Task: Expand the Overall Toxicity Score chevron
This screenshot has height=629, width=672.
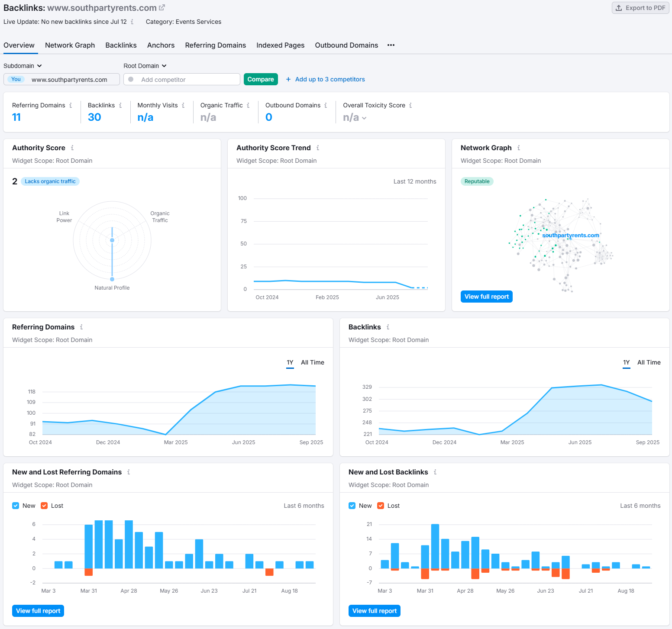Action: click(364, 118)
